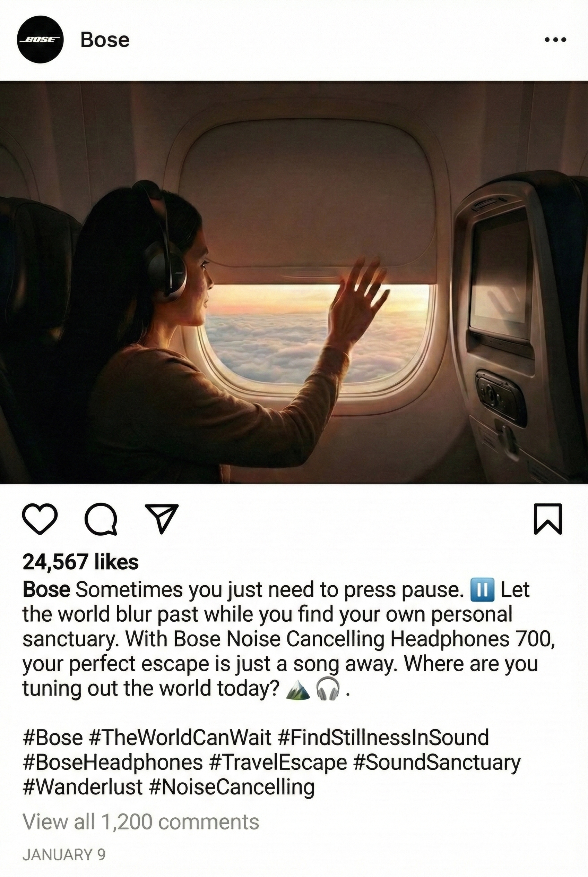Open the Bose profile picture
This screenshot has width=588, height=877.
tap(40, 40)
